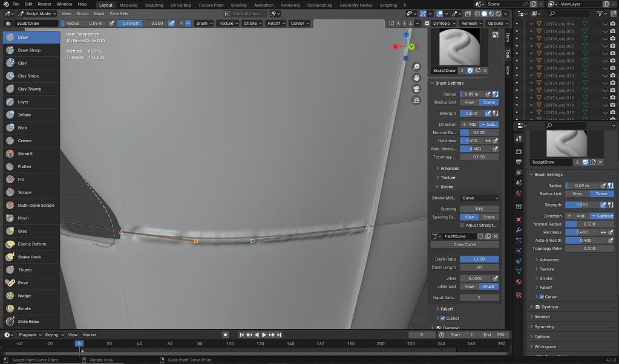Select the Pinch brush
619x364 pixels.
[x=31, y=218]
